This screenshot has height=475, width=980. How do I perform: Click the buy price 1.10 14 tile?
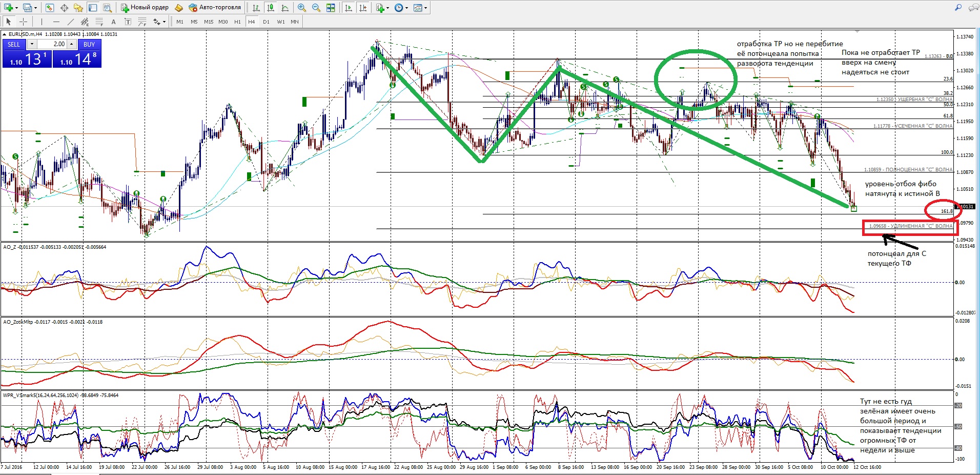(77, 58)
